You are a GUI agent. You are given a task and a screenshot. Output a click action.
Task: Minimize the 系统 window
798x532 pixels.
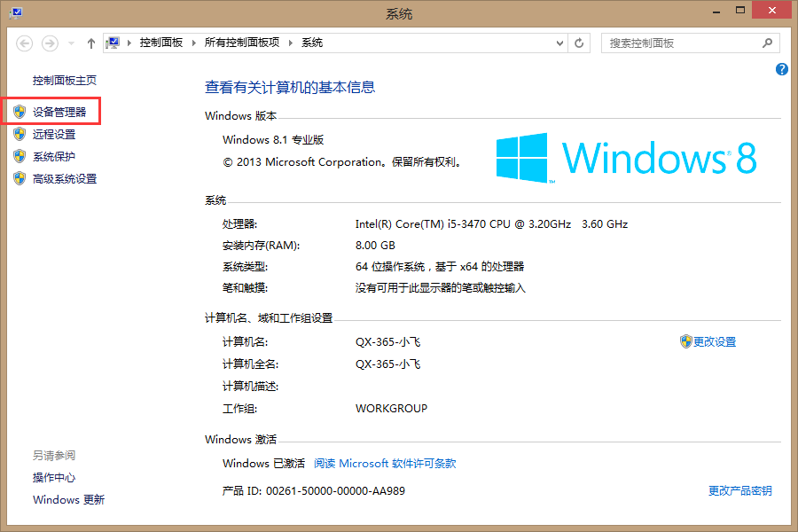coord(716,12)
